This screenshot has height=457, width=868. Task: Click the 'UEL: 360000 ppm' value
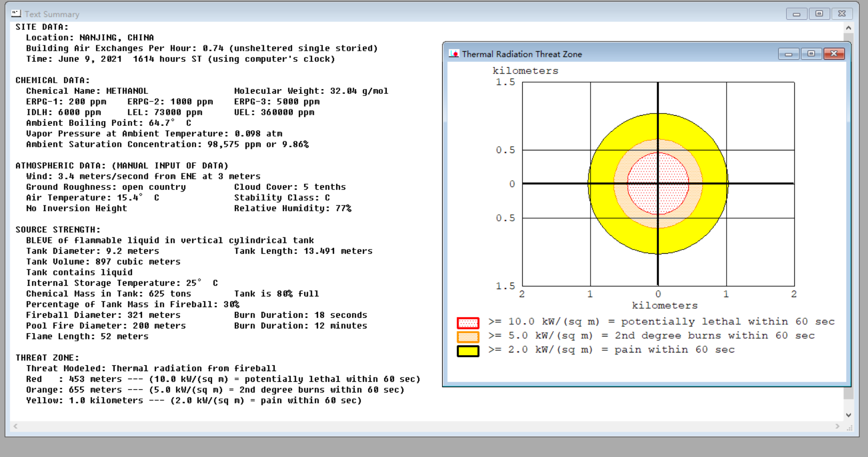[274, 113]
